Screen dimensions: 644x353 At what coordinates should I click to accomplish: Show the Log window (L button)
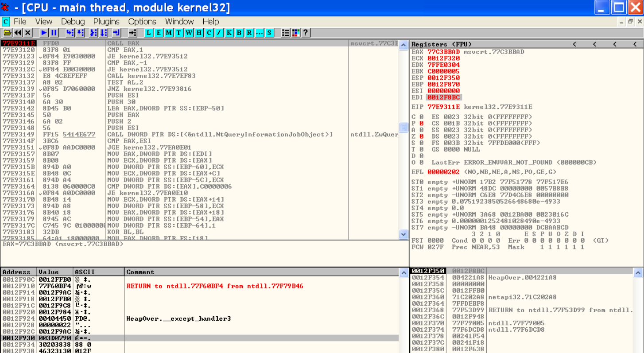click(x=148, y=33)
